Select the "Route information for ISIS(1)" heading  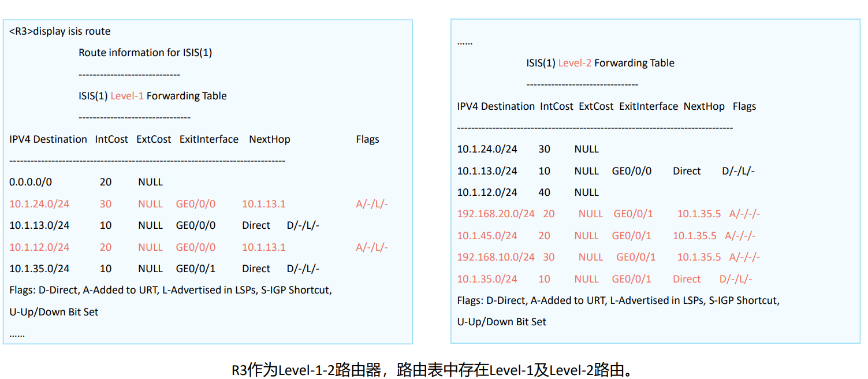pos(146,53)
